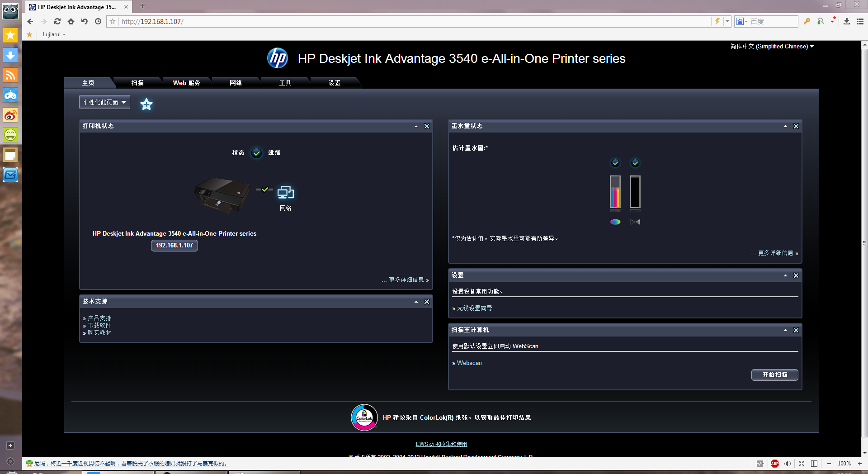
Task: Open a new browser tab
Action: point(142,6)
